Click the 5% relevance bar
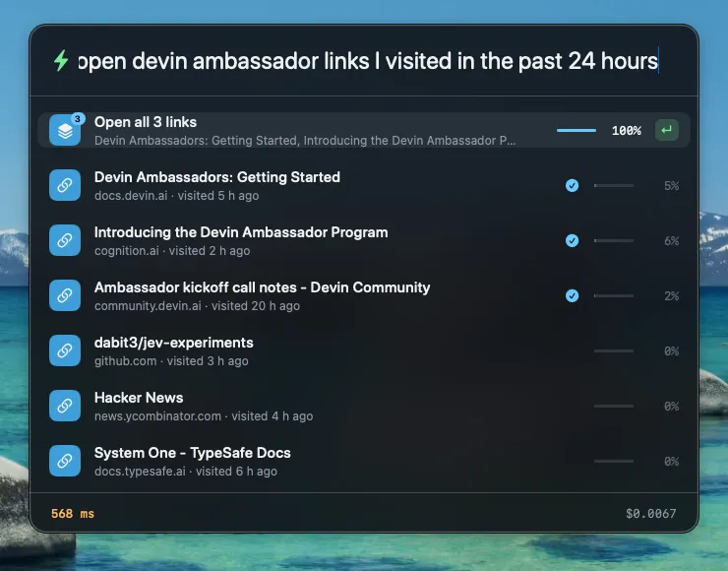 pyautogui.click(x=614, y=185)
